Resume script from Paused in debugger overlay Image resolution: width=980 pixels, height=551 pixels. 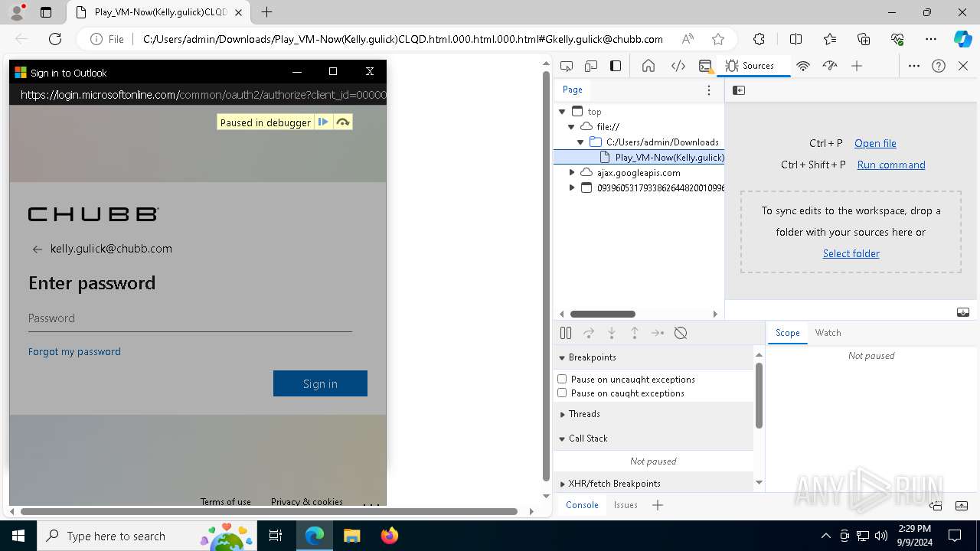[324, 122]
